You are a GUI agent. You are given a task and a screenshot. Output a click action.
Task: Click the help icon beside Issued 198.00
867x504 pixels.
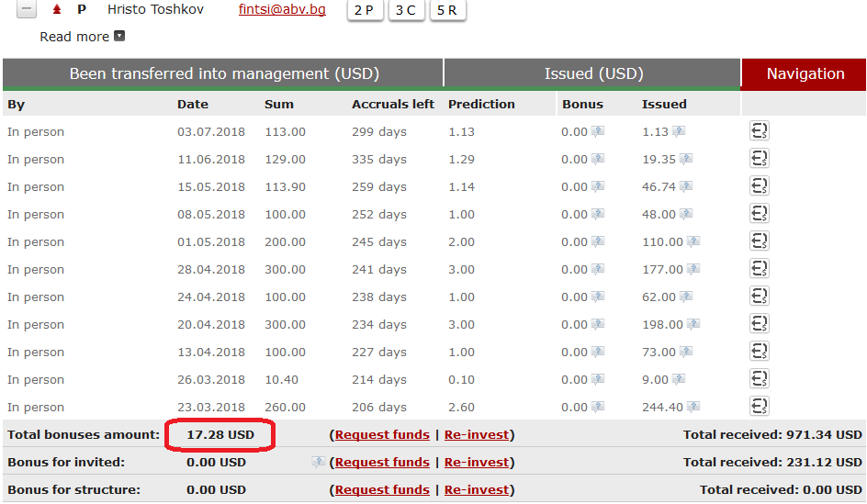[x=693, y=324]
